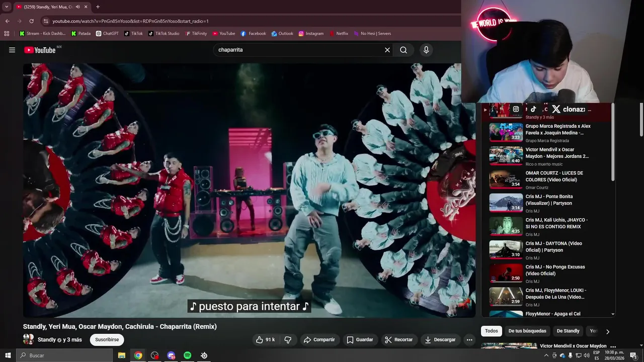Go to the YouTube home logo
Screen dimensions: 644x362
coord(40,50)
